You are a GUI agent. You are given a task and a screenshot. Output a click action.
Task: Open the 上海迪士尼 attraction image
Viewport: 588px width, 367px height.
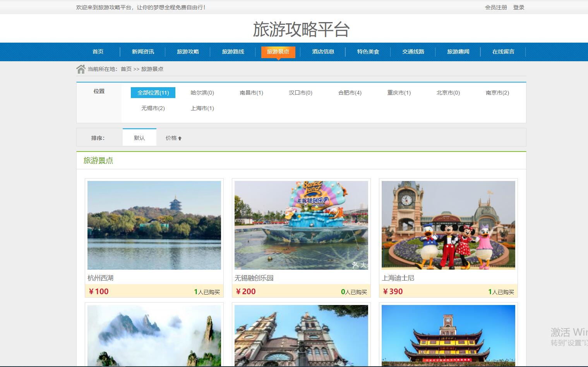tap(448, 225)
